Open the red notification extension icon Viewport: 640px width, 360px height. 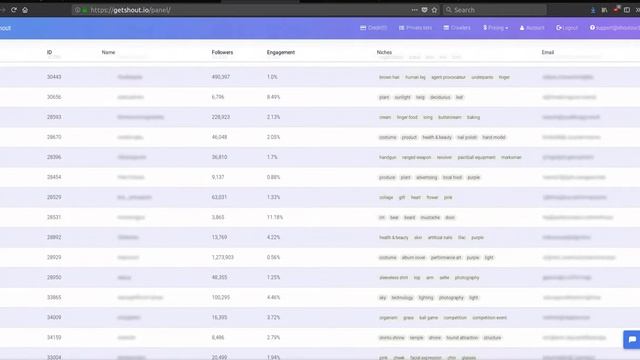pyautogui.click(x=616, y=9)
